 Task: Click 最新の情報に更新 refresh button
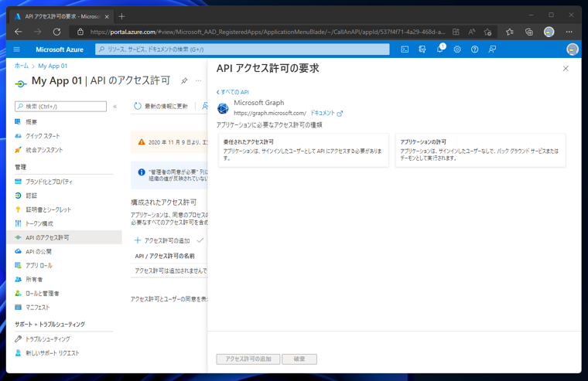[161, 106]
